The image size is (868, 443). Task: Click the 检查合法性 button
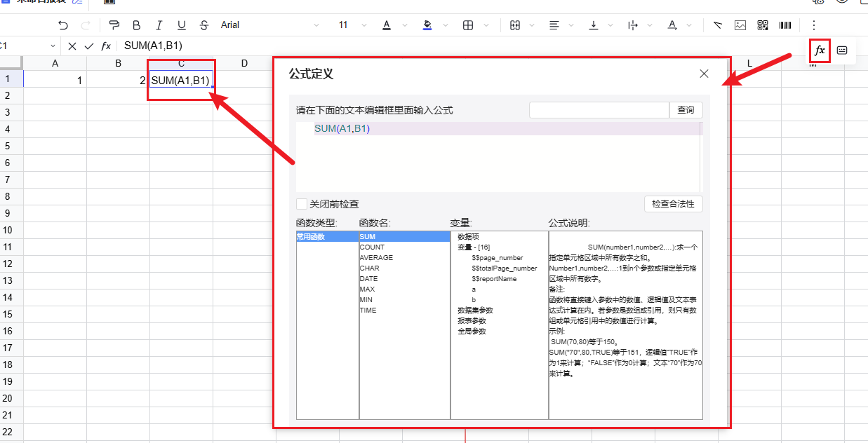673,204
